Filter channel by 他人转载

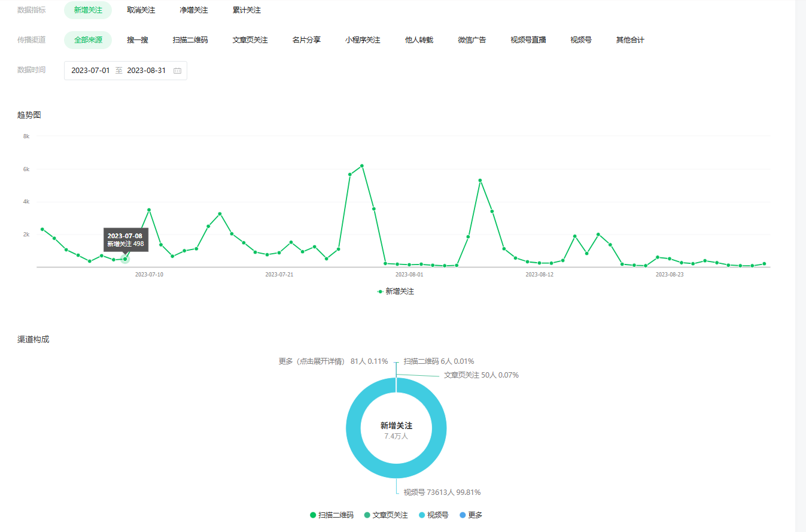click(x=419, y=40)
